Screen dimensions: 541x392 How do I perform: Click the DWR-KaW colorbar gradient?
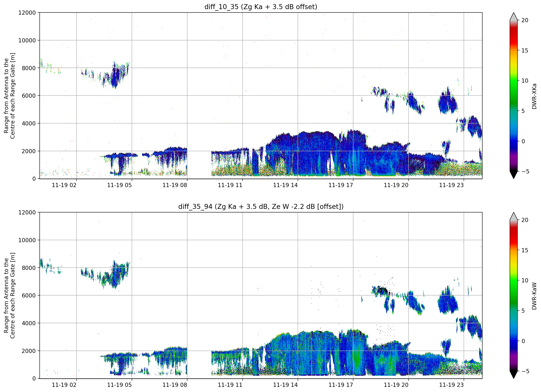coord(514,295)
